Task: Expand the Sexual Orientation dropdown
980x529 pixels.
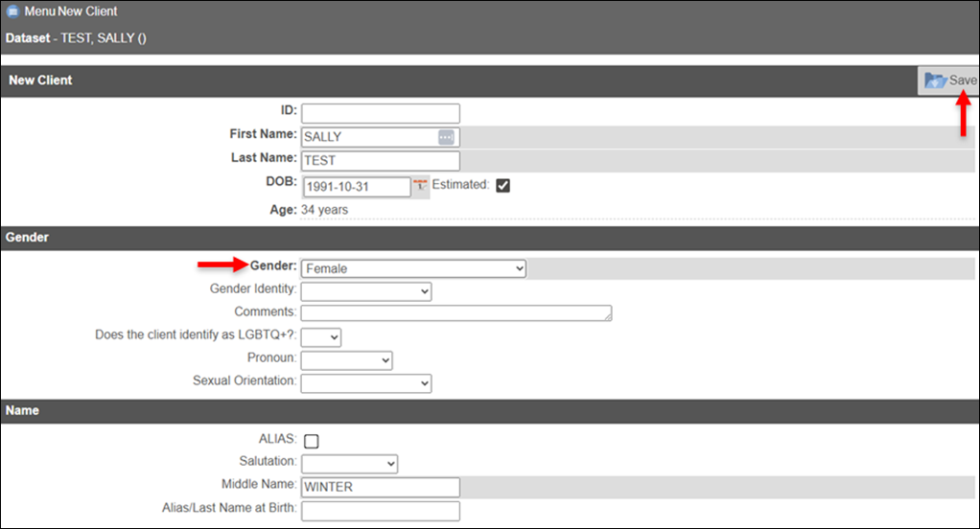Action: point(365,383)
